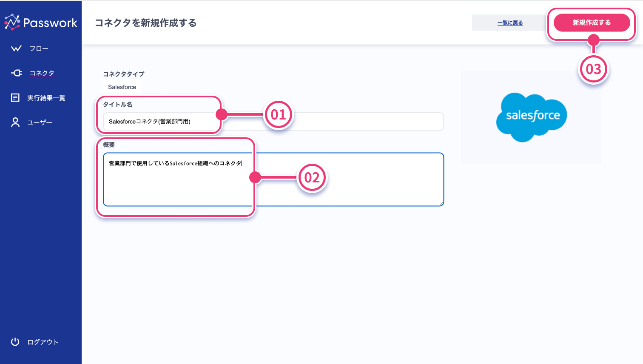Choose ログアウト text at sidebar bottom
The height and width of the screenshot is (364, 643).
tap(43, 342)
